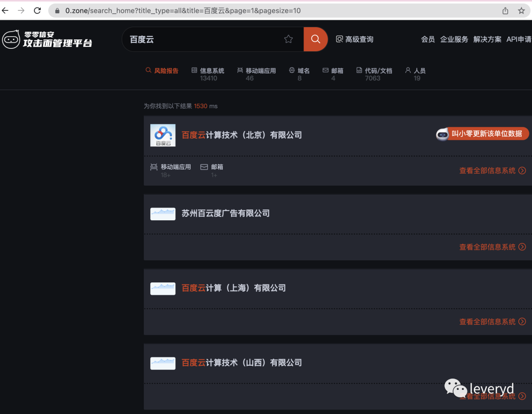Image resolution: width=532 pixels, height=414 pixels.
Task: Click the 1530 ms result time text
Action: click(x=205, y=106)
